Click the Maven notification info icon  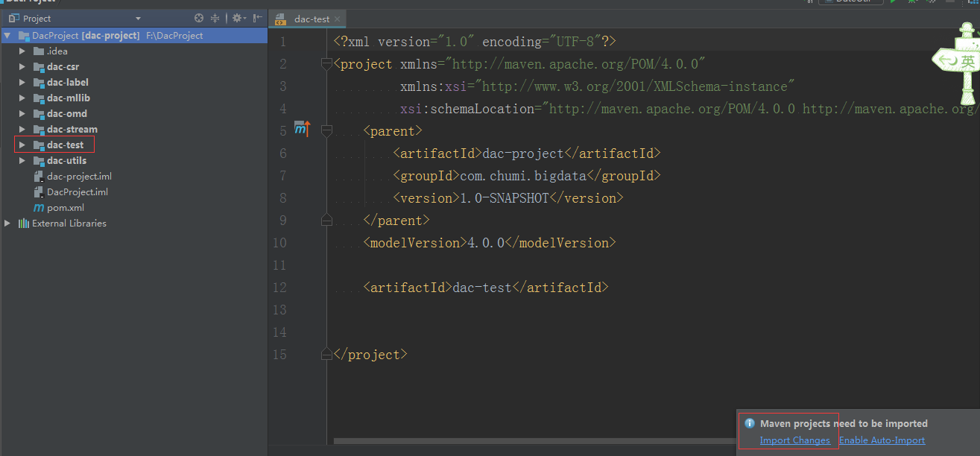[750, 423]
